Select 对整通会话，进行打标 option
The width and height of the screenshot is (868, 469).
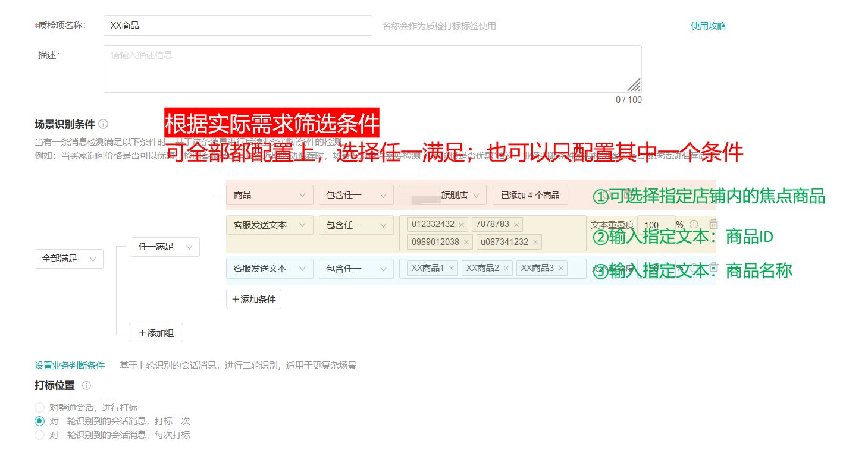(40, 407)
